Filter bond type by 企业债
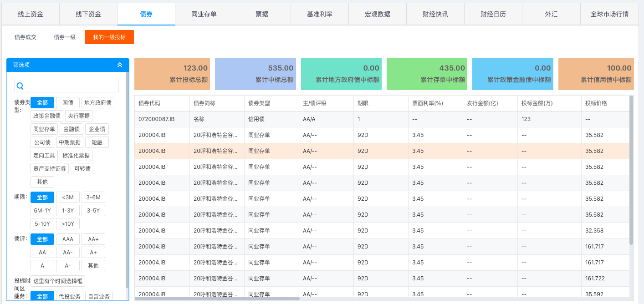The width and height of the screenshot is (644, 304). (97, 129)
